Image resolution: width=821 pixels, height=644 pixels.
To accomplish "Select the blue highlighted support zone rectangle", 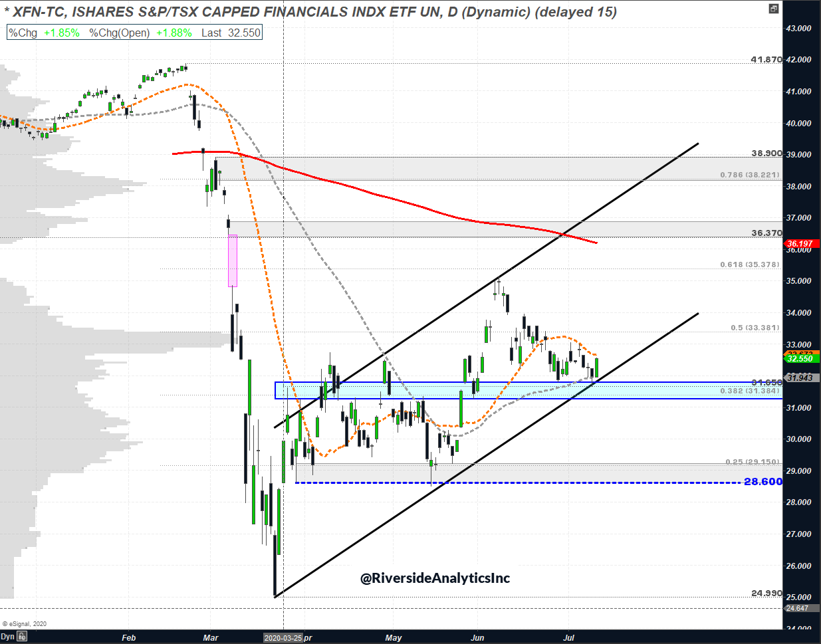I will [x=528, y=390].
